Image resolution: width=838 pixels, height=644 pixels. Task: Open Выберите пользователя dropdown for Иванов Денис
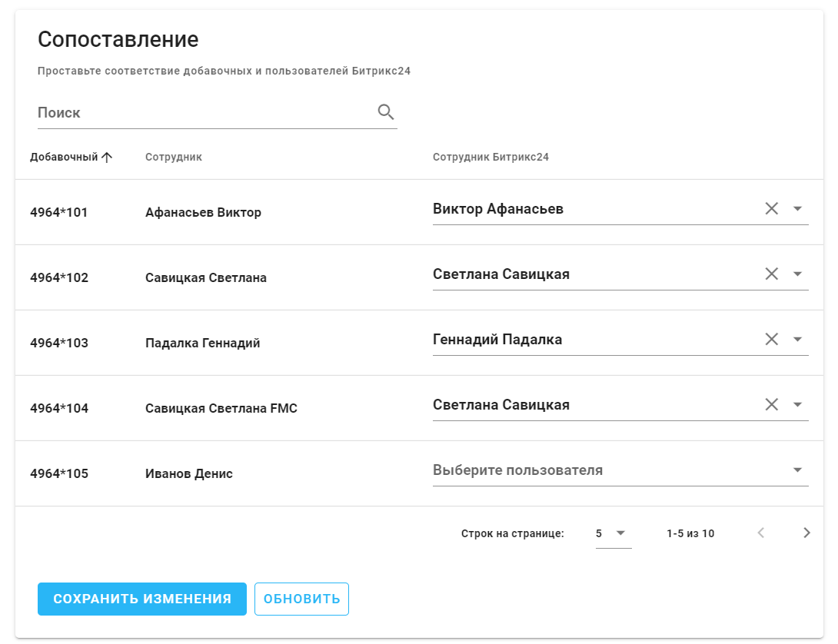pyautogui.click(x=797, y=470)
